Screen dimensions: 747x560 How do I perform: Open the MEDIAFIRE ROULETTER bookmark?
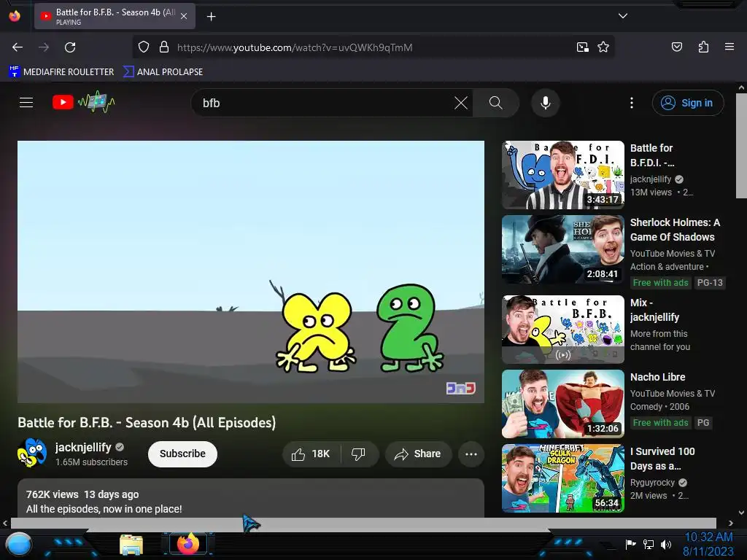61,72
